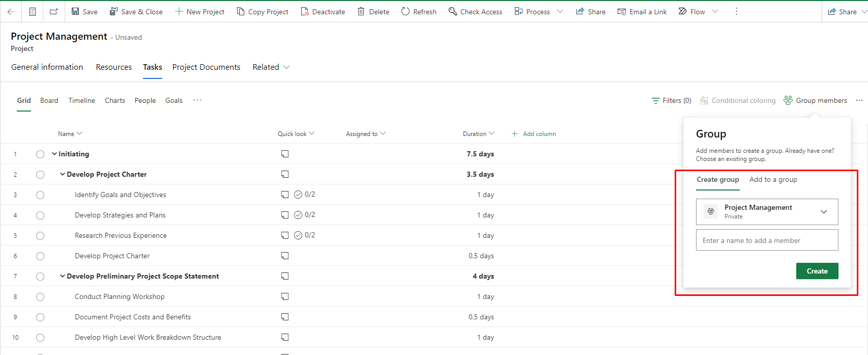Click the Flow command

[x=692, y=11]
